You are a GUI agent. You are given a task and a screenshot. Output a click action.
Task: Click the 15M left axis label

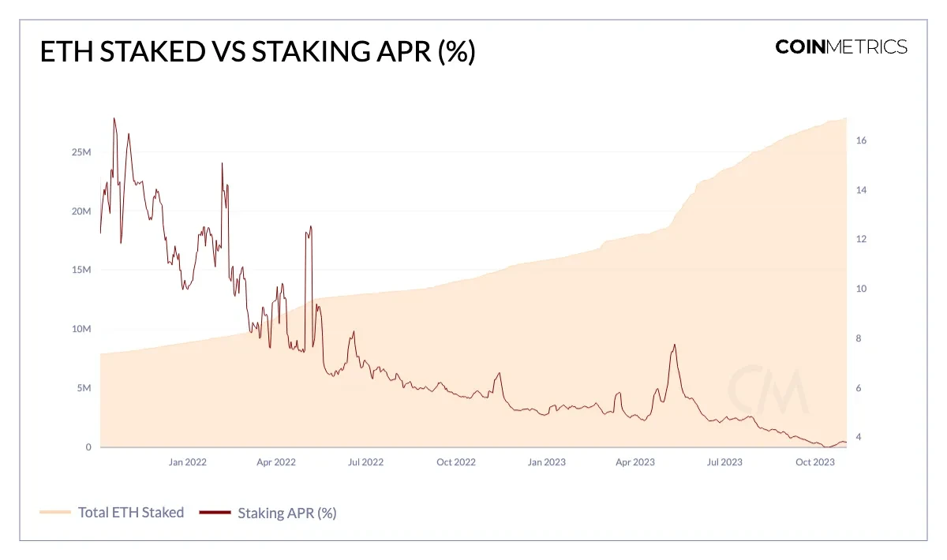[81, 270]
